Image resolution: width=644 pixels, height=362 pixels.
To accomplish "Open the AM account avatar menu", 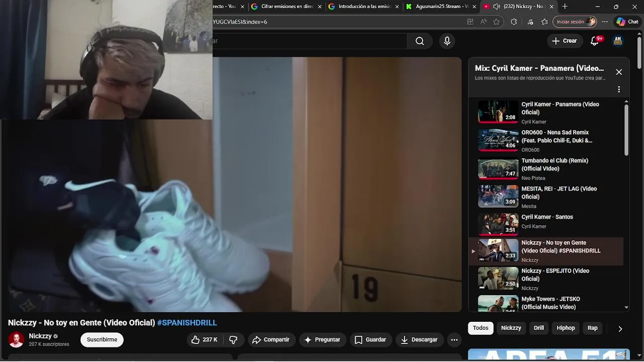I will click(618, 41).
